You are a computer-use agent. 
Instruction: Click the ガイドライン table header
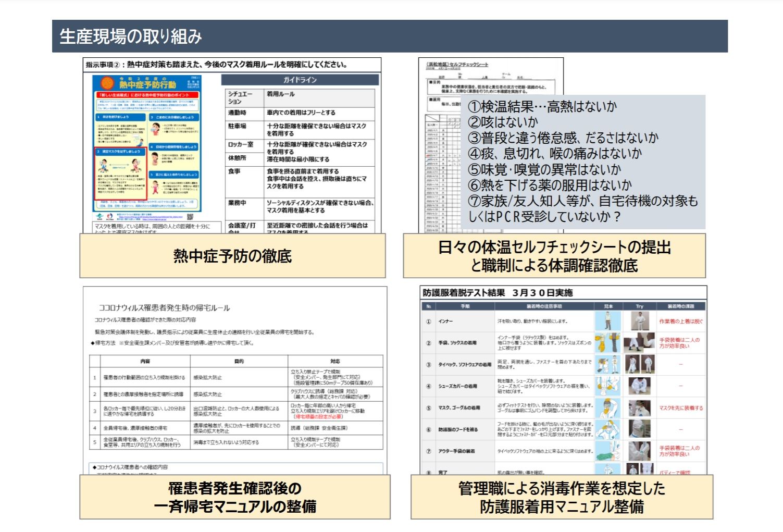[300, 80]
